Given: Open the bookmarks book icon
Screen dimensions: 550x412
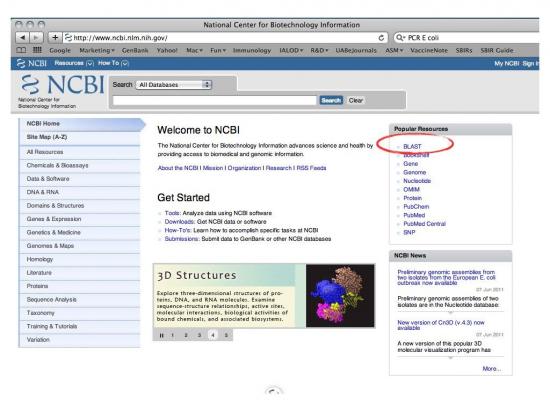Looking at the screenshot, I should tap(21, 50).
